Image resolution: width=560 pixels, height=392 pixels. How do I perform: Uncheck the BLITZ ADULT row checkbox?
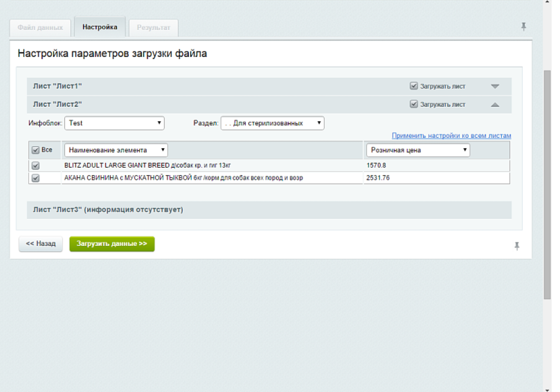[x=36, y=166]
